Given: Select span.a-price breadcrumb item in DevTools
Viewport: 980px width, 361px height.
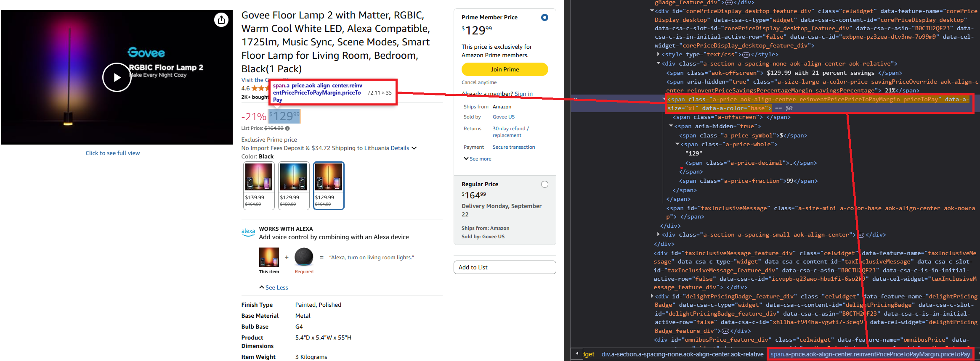Looking at the screenshot, I should tap(870, 354).
